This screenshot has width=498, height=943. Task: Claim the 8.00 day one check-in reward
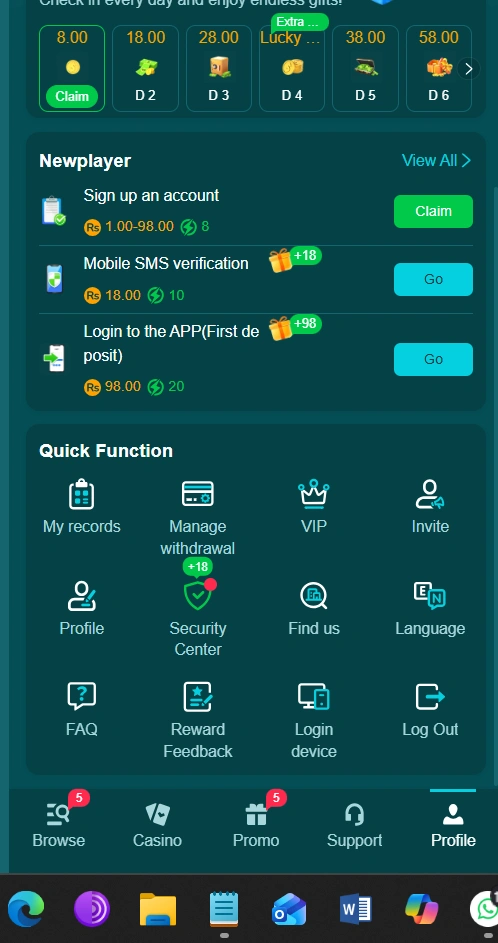72,96
